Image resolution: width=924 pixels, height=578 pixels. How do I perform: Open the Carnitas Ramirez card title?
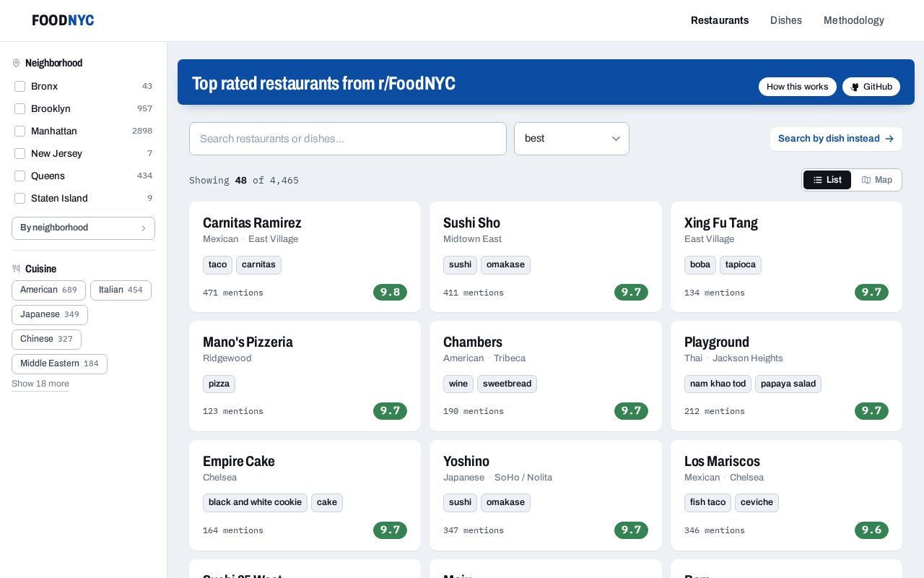tap(252, 223)
